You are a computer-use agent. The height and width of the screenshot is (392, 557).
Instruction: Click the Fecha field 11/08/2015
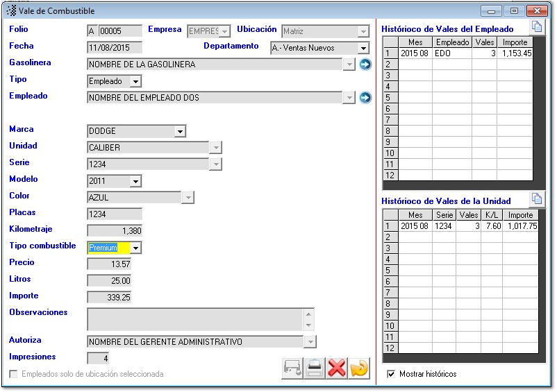115,48
